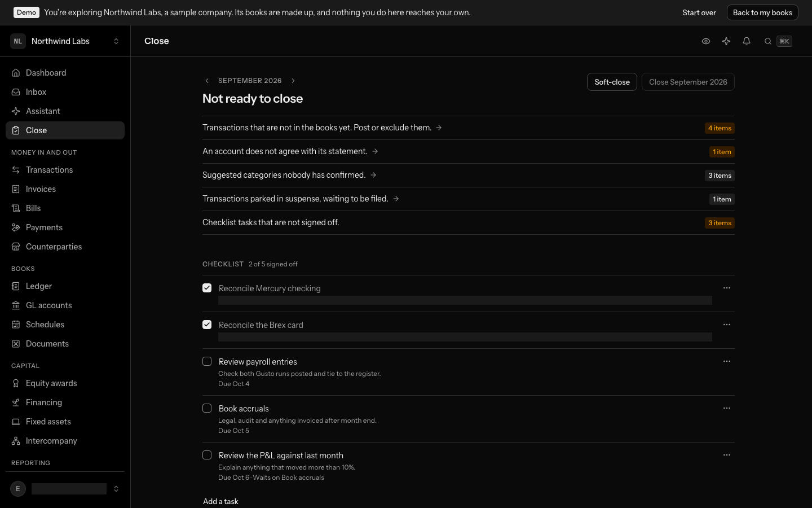Click the Soft-close button
812x508 pixels.
tap(612, 82)
